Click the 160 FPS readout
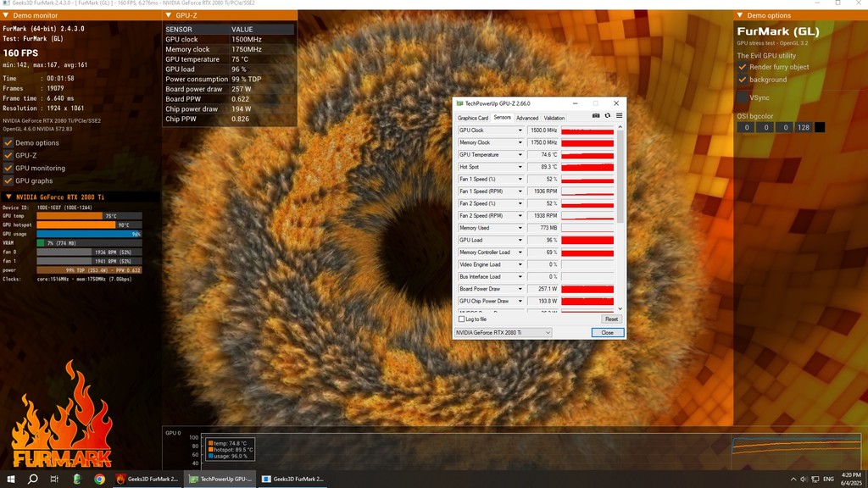 (x=20, y=53)
